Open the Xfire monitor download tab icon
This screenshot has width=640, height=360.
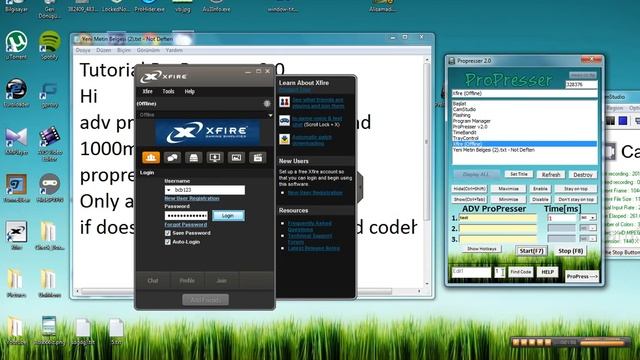pyautogui.click(x=215, y=158)
